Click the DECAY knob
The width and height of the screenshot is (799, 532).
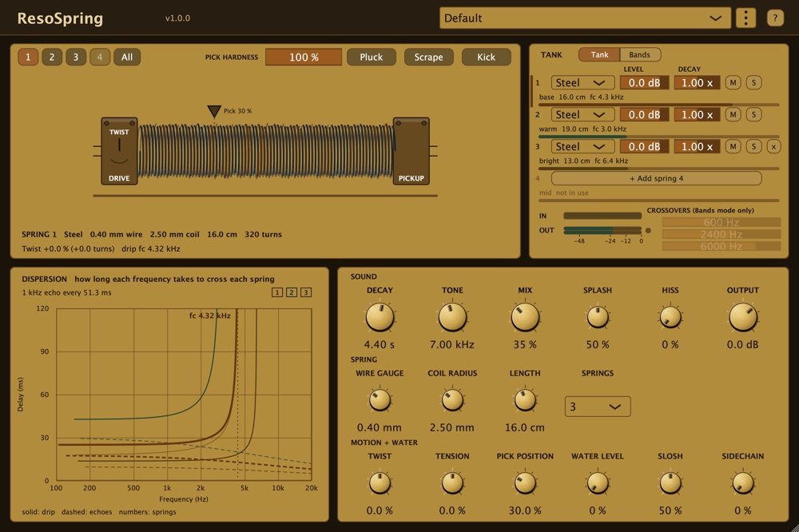pyautogui.click(x=380, y=317)
